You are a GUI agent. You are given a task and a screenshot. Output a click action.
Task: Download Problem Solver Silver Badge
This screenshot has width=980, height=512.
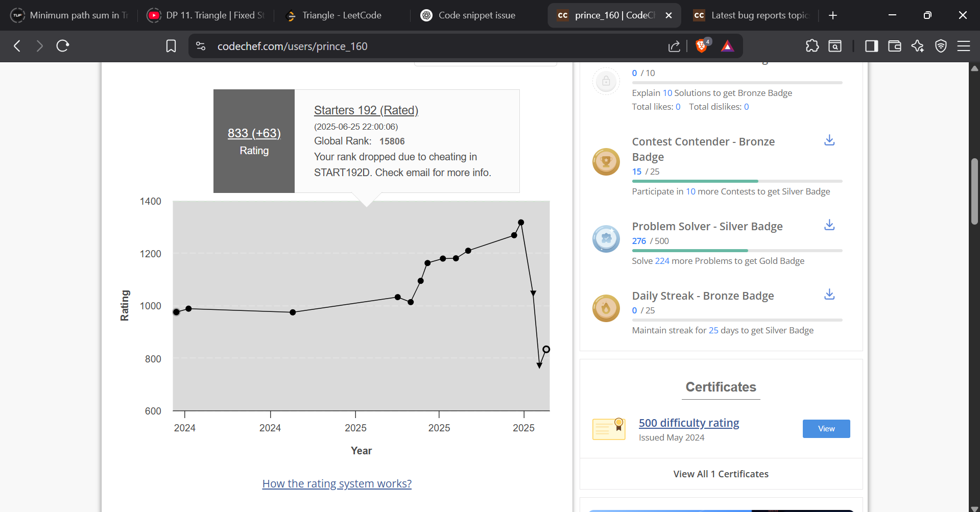829,225
